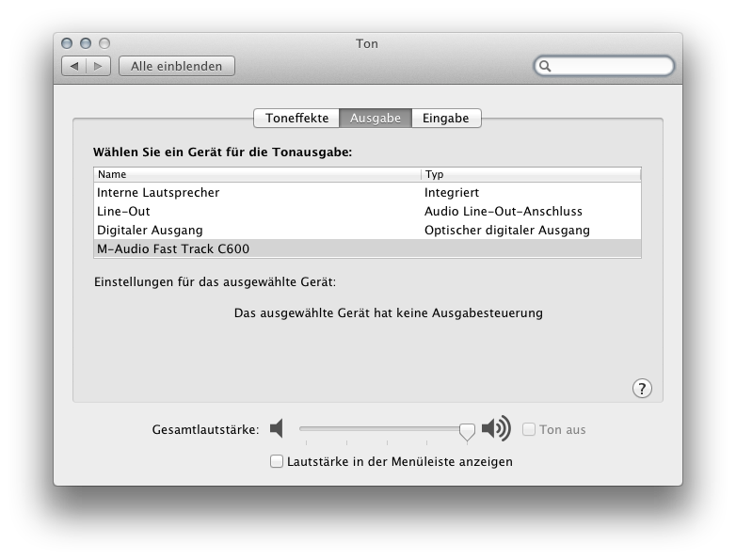This screenshot has width=736, height=560.
Task: Go forward with the right arrow button
Action: (98, 66)
